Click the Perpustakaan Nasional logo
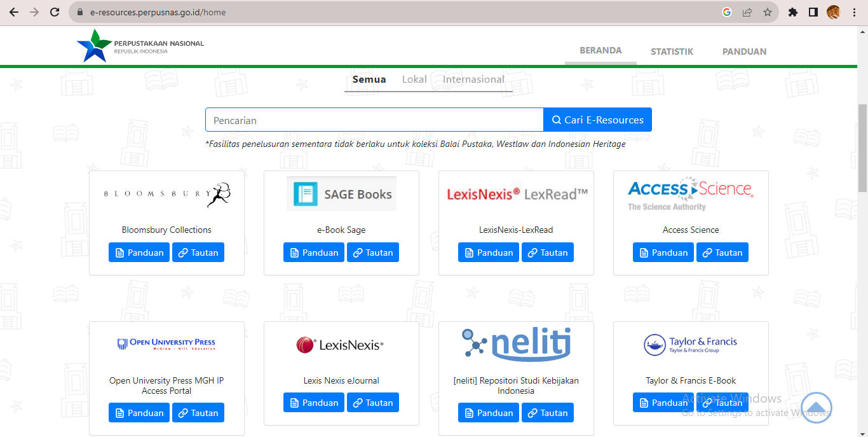This screenshot has width=868, height=437. (x=140, y=46)
